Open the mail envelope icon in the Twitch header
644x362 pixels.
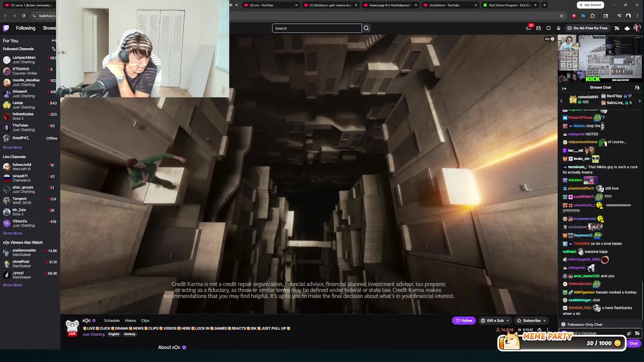538,28
